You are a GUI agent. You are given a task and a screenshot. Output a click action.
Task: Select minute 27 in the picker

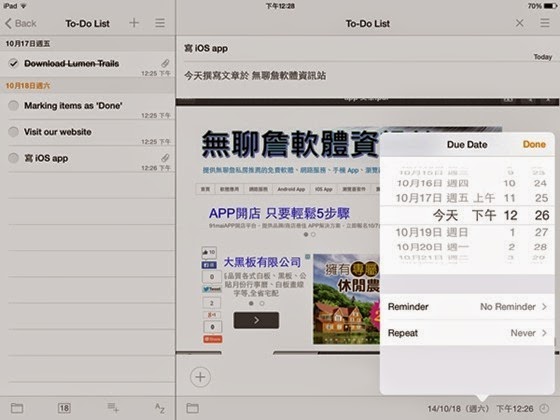(x=541, y=232)
